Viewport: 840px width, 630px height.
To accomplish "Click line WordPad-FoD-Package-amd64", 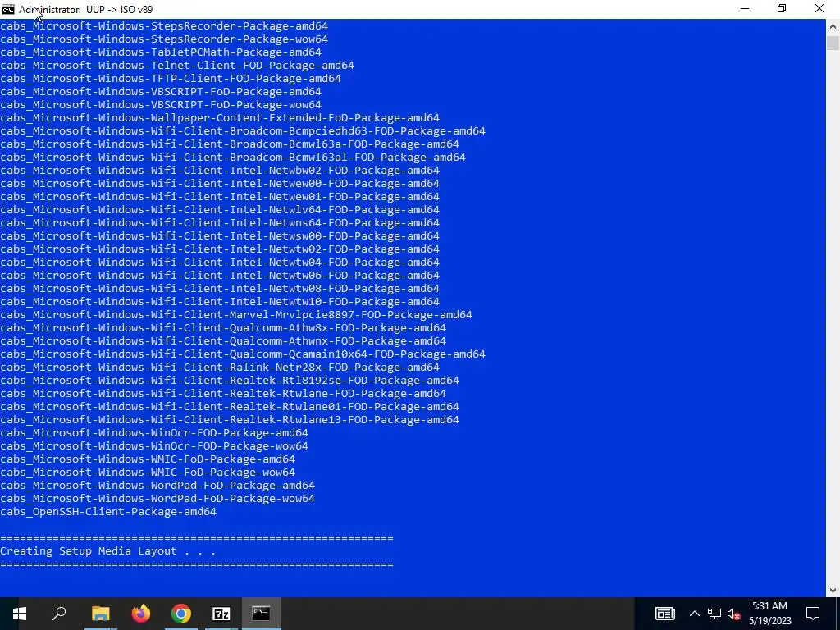I will [x=157, y=486].
